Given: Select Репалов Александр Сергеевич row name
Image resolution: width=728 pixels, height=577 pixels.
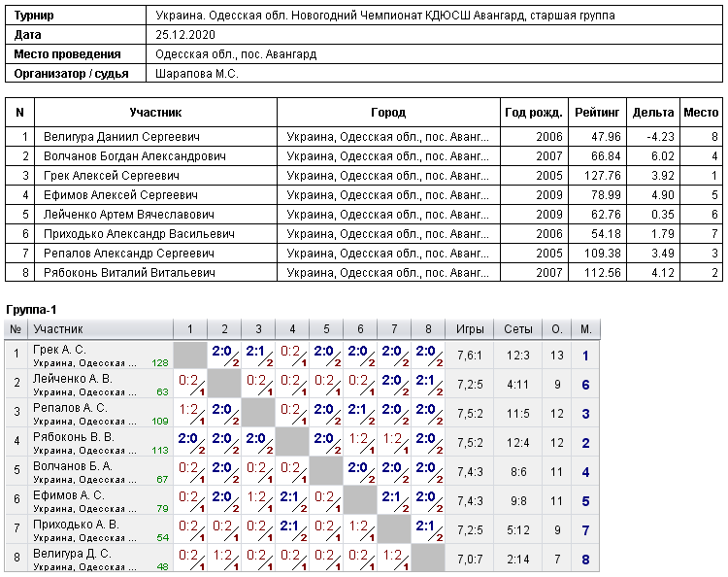Looking at the screenshot, I should tap(128, 254).
